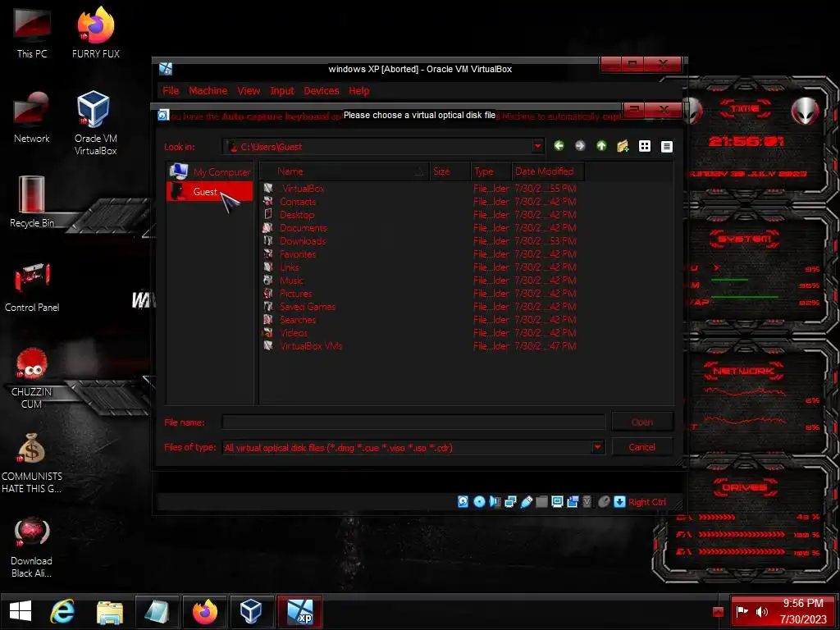
Task: Click the hard disk status bar icon
Action: (463, 501)
